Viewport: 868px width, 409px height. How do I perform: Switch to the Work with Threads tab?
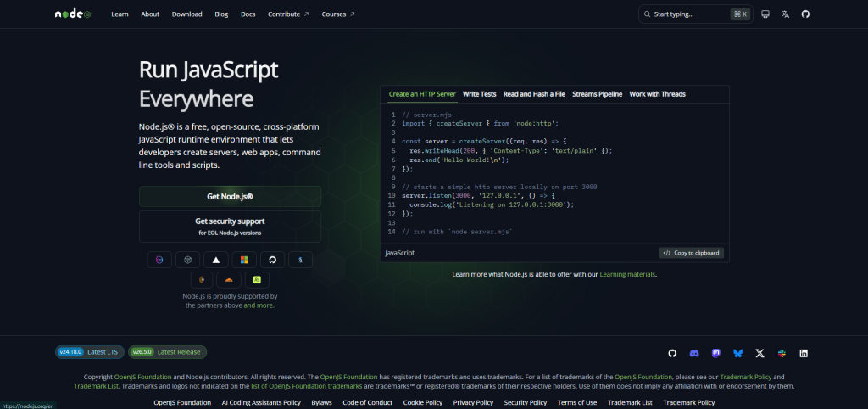(657, 94)
